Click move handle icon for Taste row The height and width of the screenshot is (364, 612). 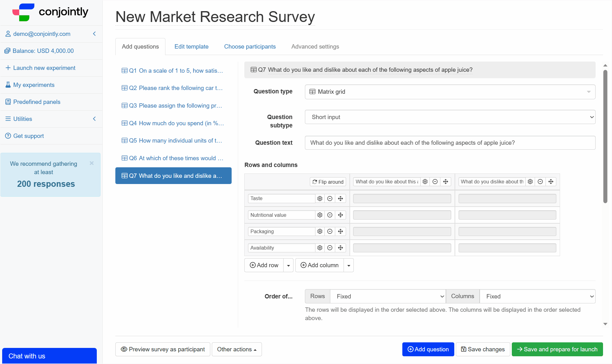tap(340, 199)
